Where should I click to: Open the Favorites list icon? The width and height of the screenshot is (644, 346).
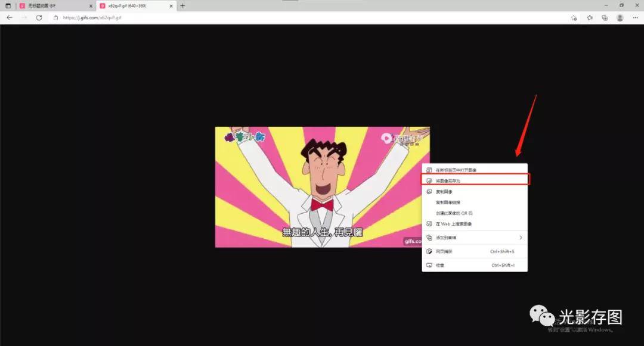click(x=589, y=18)
